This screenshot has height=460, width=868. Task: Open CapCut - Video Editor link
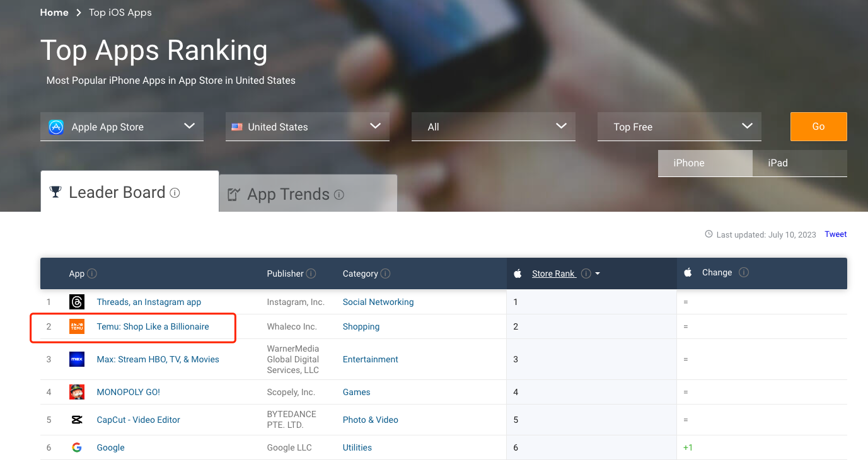(x=139, y=420)
